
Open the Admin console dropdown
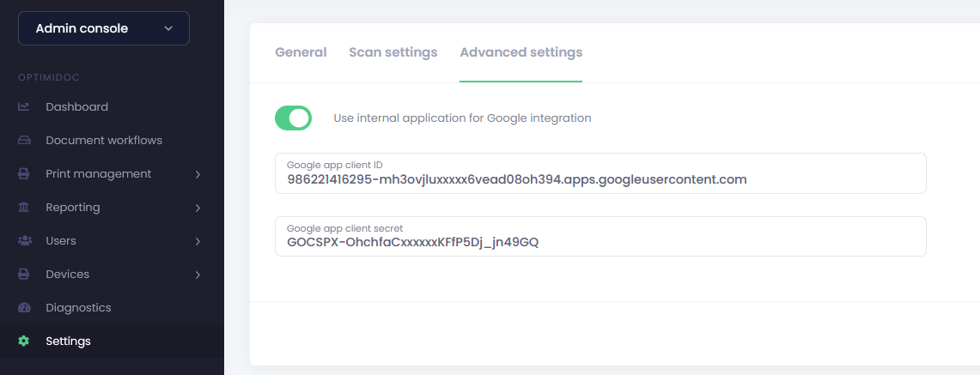104,28
